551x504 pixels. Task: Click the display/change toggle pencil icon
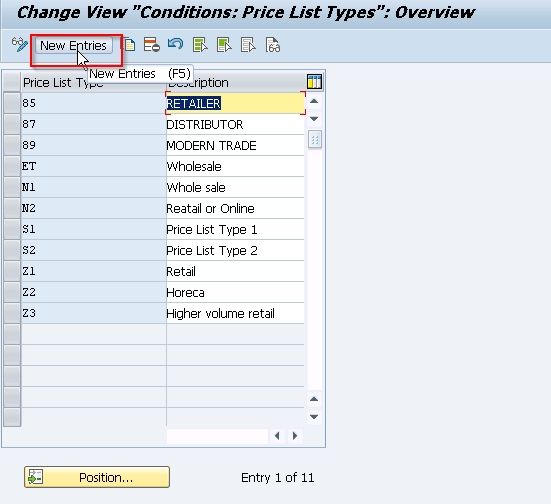[20, 45]
